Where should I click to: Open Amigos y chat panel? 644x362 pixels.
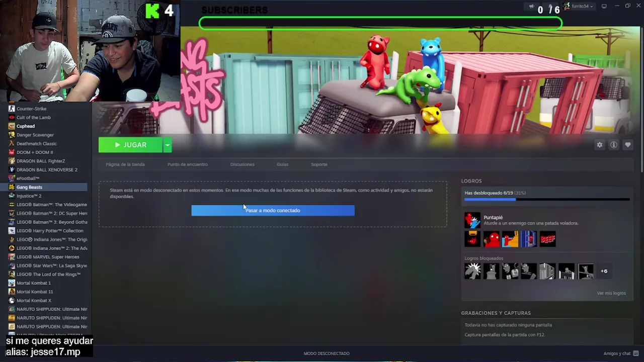620,353
